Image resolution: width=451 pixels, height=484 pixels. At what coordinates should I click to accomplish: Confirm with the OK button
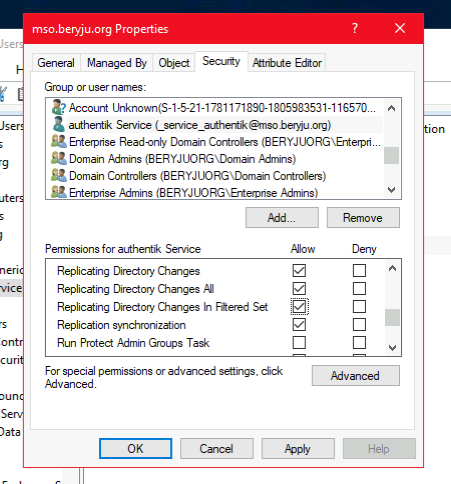(135, 448)
